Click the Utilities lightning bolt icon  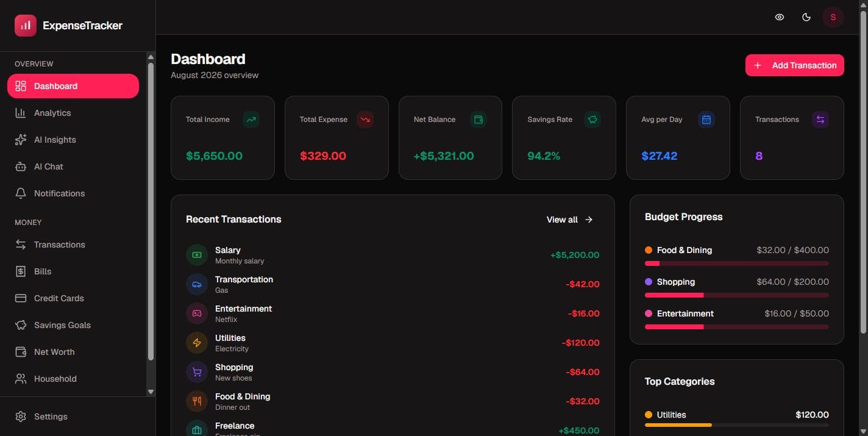click(197, 343)
